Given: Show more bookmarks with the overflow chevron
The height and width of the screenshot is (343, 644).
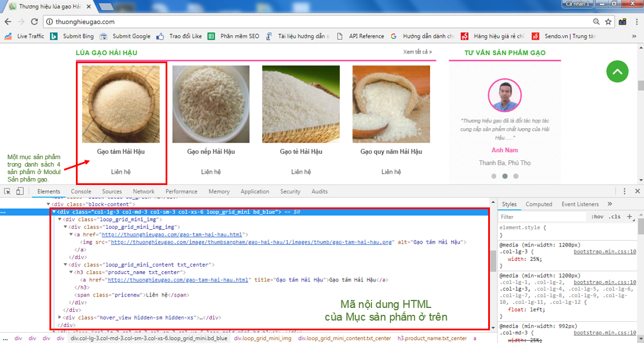Looking at the screenshot, I should [634, 36].
